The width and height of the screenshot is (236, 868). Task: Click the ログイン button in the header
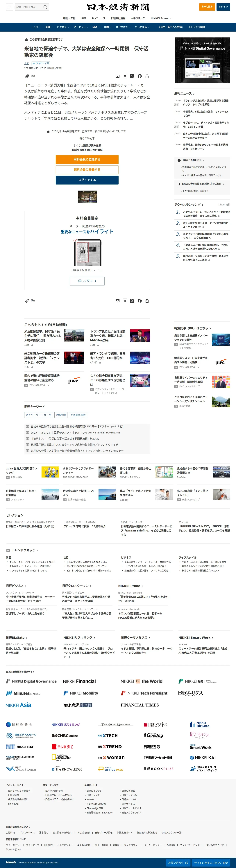[x=223, y=7]
